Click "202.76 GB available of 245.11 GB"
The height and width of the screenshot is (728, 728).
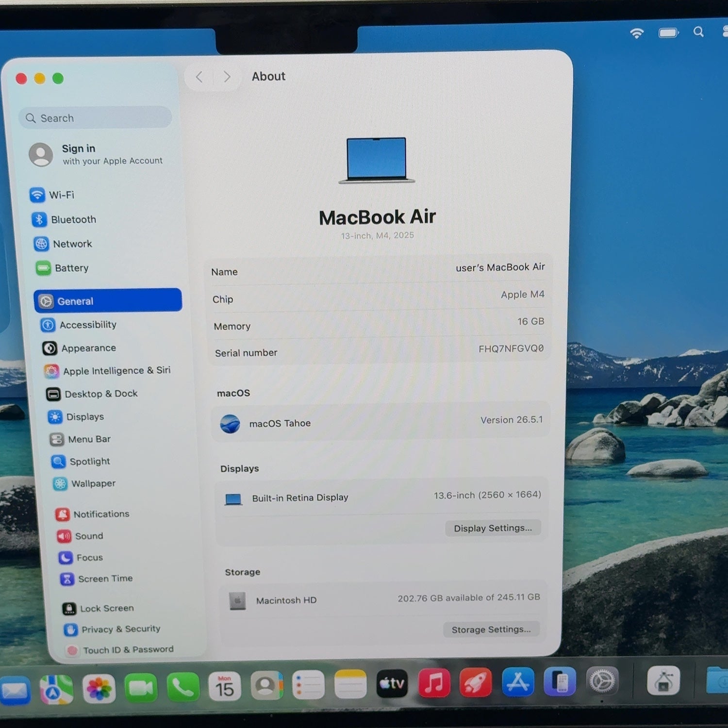(469, 598)
